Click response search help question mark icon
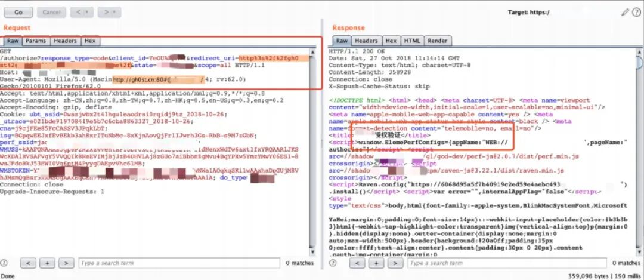The height and width of the screenshot is (280, 644). (x=333, y=263)
